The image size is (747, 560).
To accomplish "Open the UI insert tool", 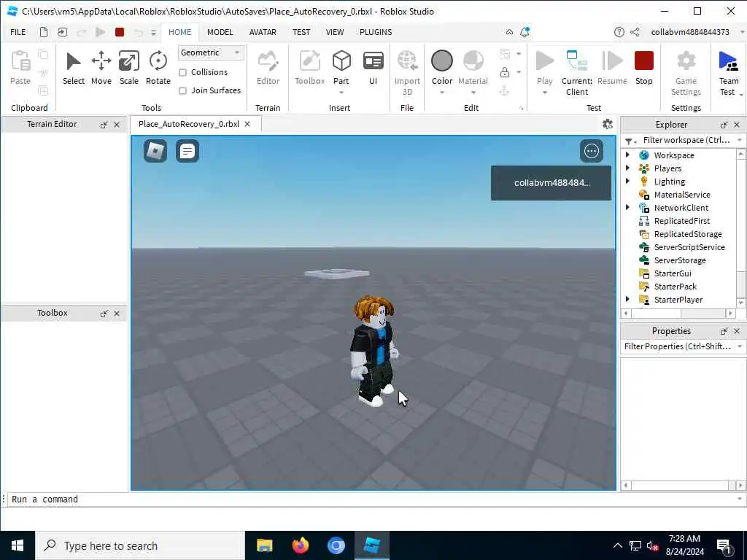I will pyautogui.click(x=373, y=61).
